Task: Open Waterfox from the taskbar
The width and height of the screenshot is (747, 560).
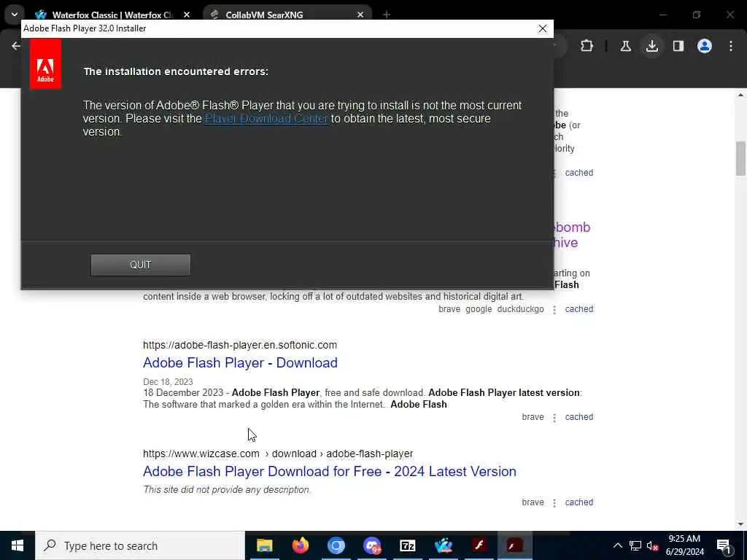Action: click(x=443, y=545)
